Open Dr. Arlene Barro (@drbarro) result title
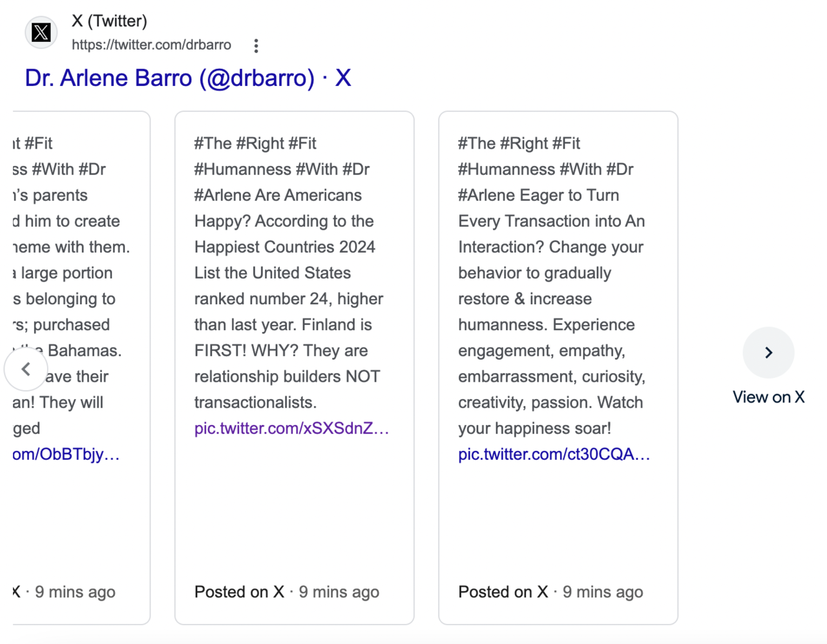Screen dimensions: 827x644 point(188,78)
